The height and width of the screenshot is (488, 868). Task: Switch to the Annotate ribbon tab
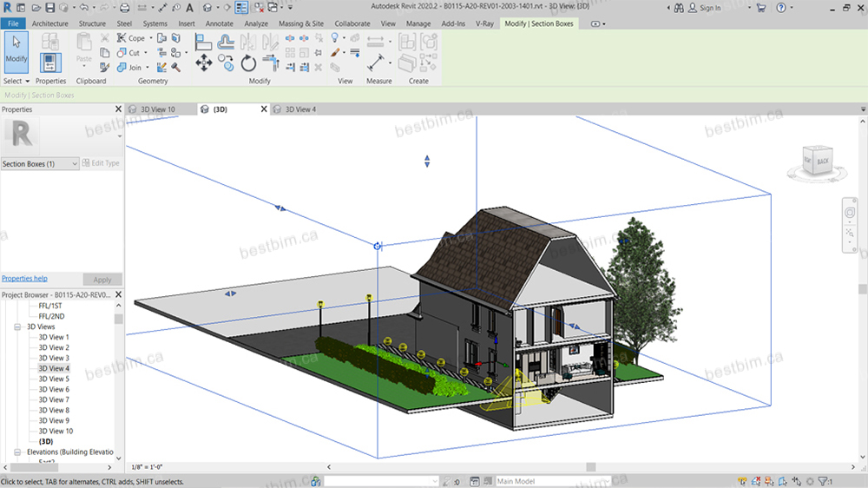coord(220,23)
